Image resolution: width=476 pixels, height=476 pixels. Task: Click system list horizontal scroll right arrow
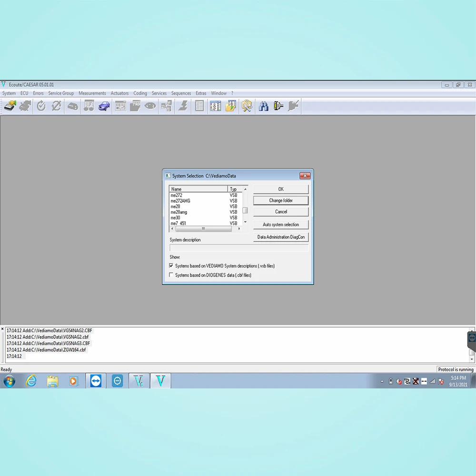pos(239,228)
